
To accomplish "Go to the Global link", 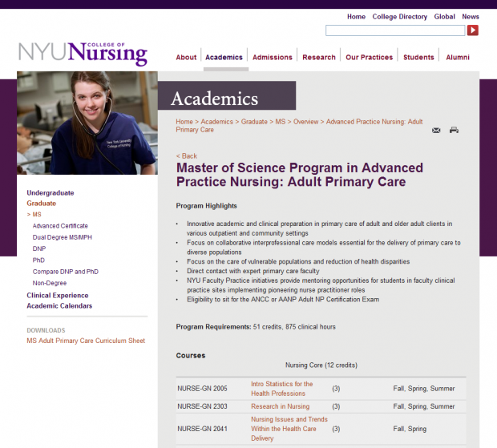I will click(x=444, y=17).
